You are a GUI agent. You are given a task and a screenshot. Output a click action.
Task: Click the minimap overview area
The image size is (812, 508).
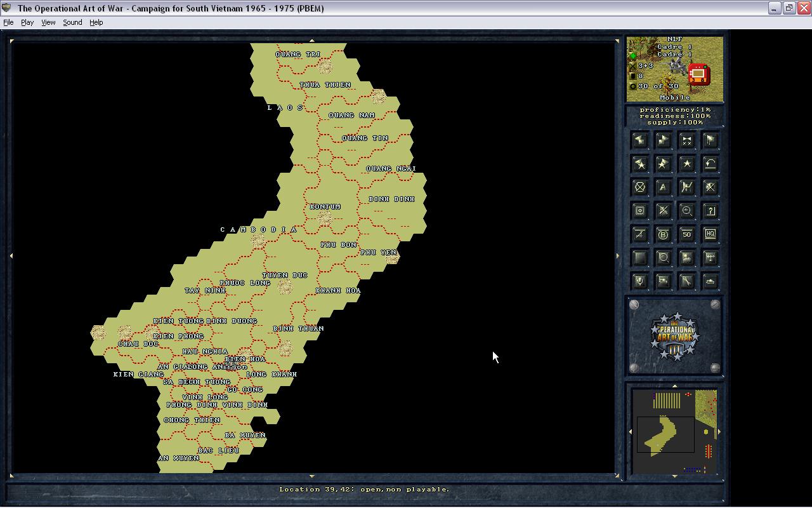click(674, 432)
